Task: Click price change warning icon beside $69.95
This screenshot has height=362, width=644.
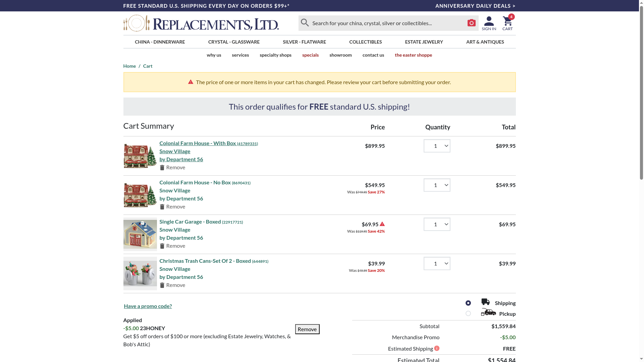Action: point(382,224)
